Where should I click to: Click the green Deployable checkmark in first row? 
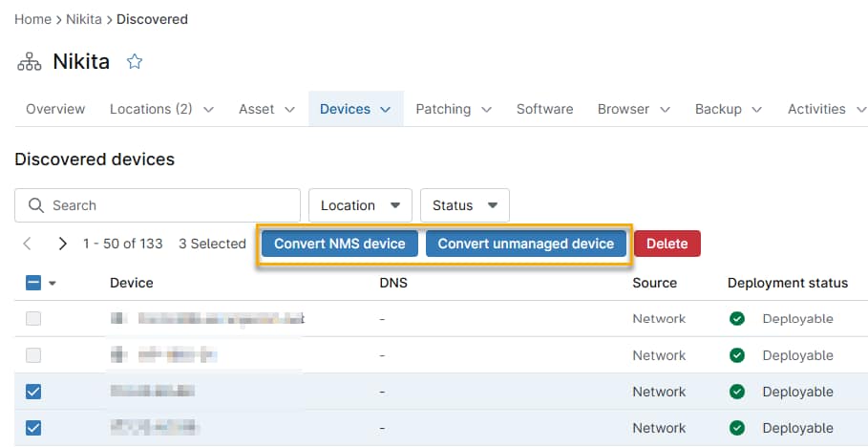[737, 319]
